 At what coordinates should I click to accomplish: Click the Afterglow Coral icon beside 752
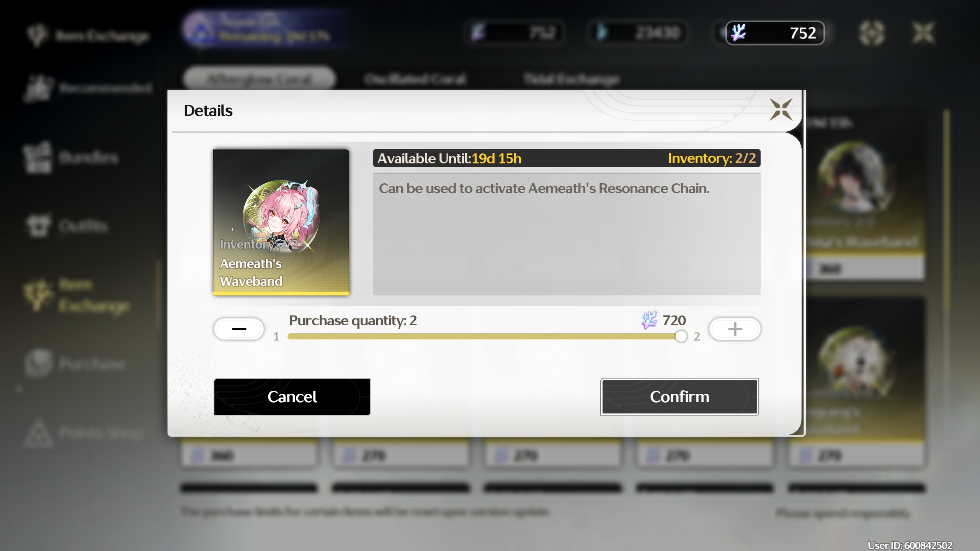pos(739,33)
